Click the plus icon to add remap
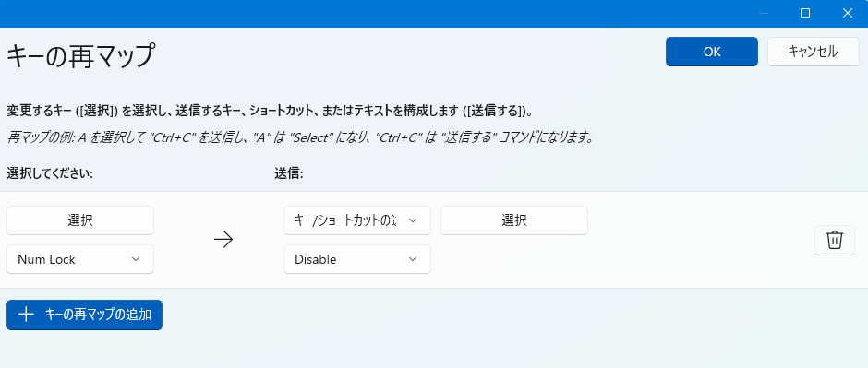The height and width of the screenshot is (368, 868). 26,315
